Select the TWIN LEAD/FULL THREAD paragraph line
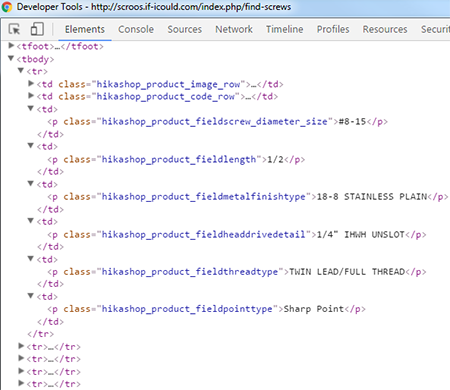450x390 pixels. click(x=237, y=272)
